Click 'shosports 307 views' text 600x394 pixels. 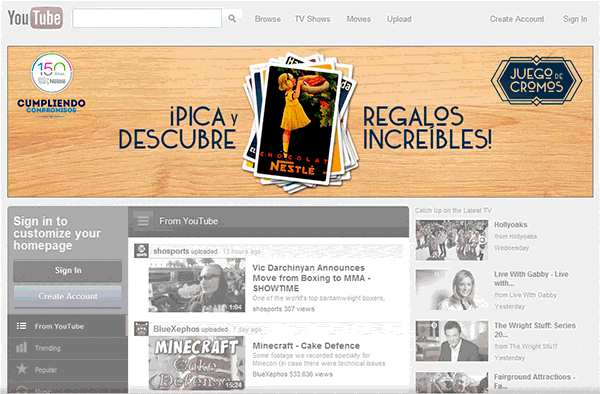click(283, 309)
